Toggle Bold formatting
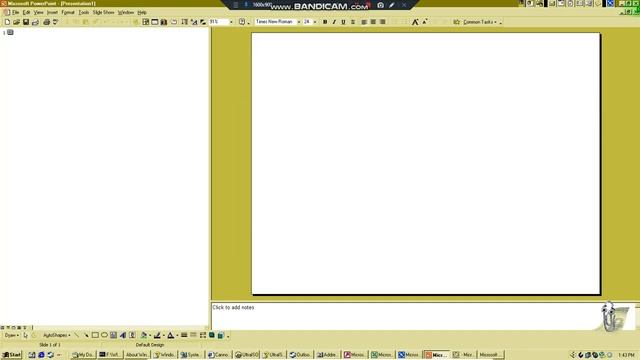The width and height of the screenshot is (640, 360). click(325, 22)
